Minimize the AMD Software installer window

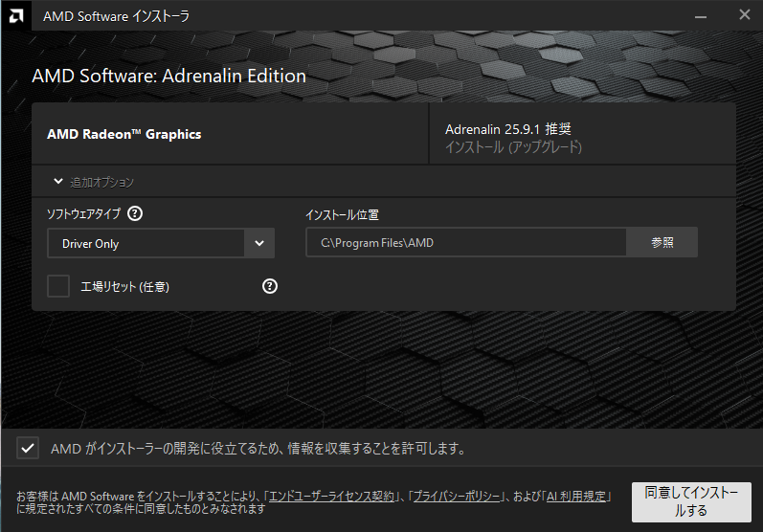click(x=701, y=15)
